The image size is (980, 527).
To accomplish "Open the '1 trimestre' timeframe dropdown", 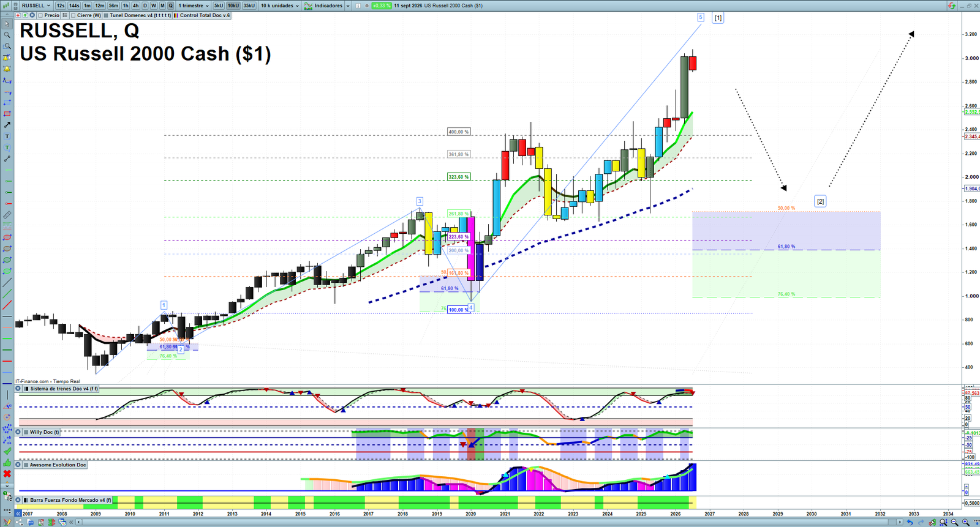I will tap(194, 6).
